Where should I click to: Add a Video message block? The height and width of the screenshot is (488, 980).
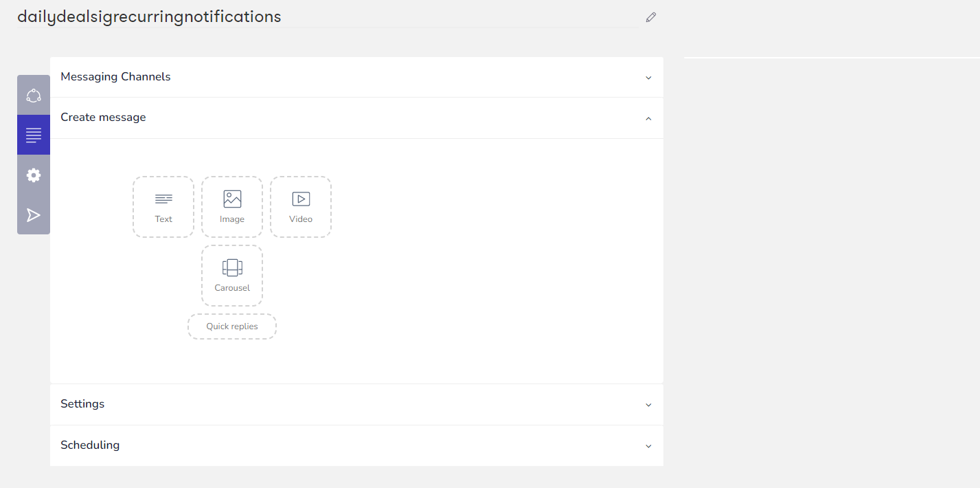(301, 207)
